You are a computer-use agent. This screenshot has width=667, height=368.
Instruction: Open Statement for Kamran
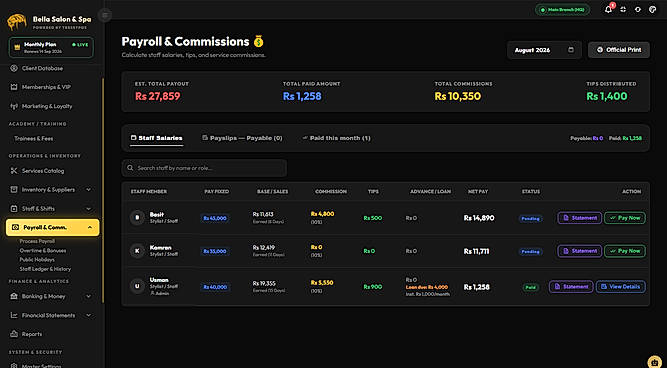point(580,251)
